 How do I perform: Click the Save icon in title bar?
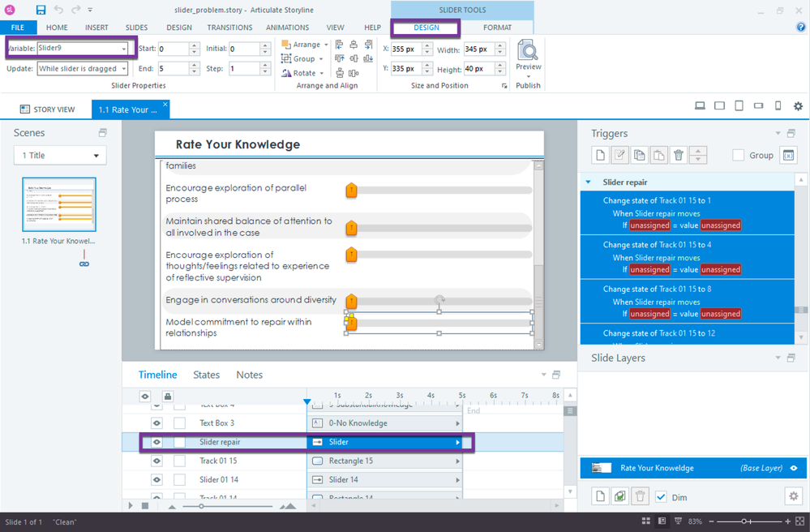(x=41, y=10)
